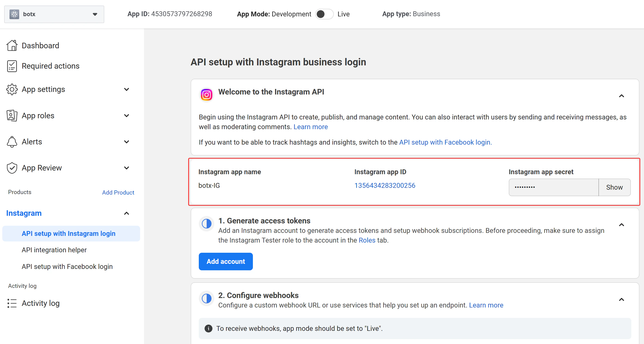
Task: Click the Required actions checklist icon
Action: (12, 66)
